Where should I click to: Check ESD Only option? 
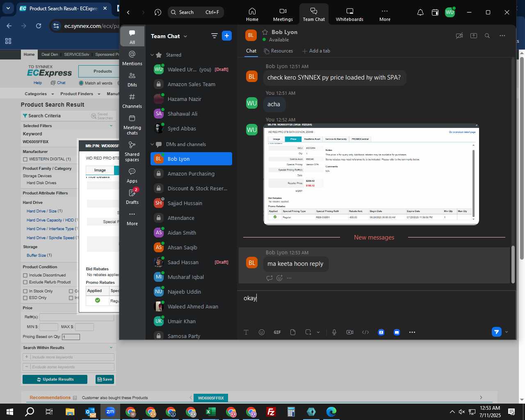(25, 298)
